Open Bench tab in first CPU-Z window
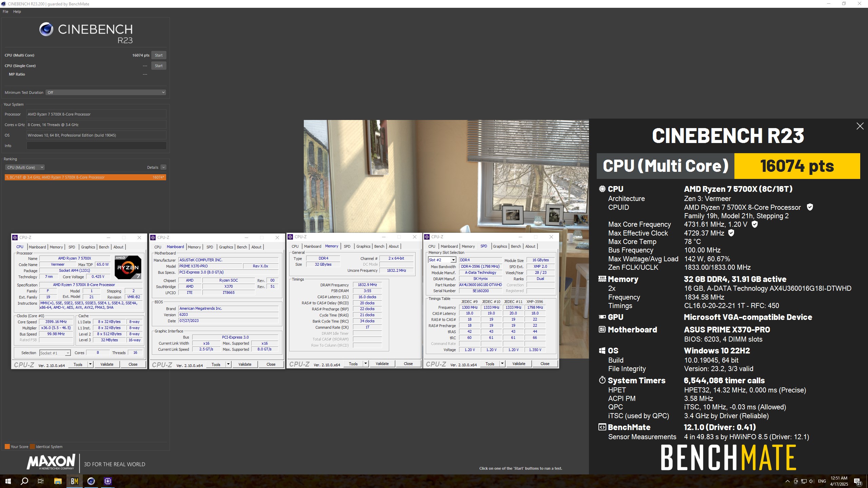The width and height of the screenshot is (868, 488). click(104, 247)
